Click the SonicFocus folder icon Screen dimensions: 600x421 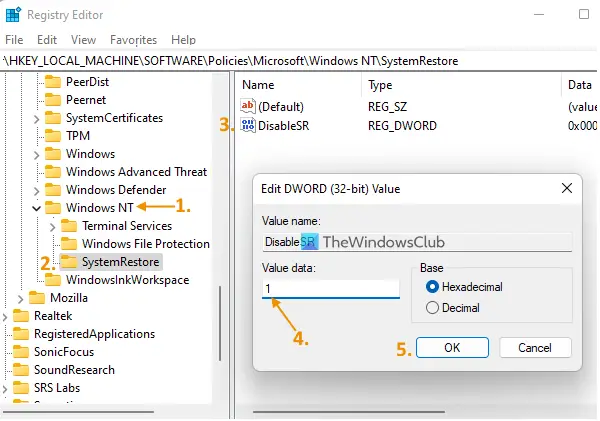[21, 351]
